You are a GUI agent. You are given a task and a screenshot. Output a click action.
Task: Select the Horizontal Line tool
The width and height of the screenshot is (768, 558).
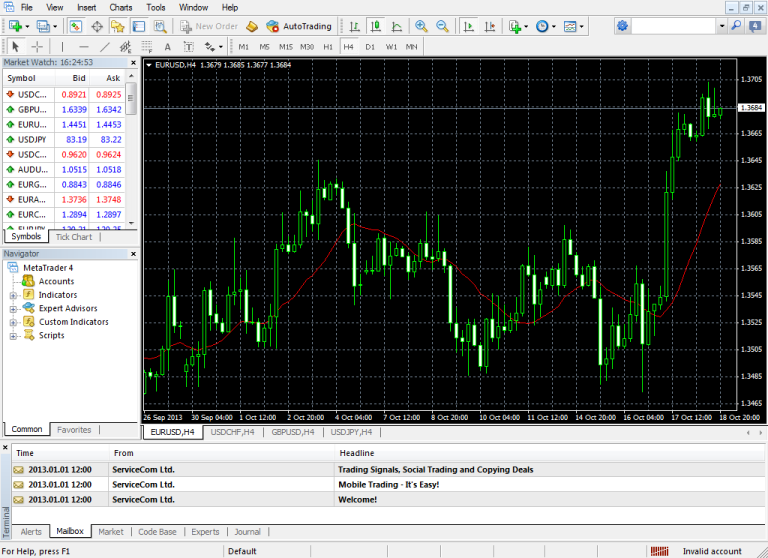click(x=84, y=47)
